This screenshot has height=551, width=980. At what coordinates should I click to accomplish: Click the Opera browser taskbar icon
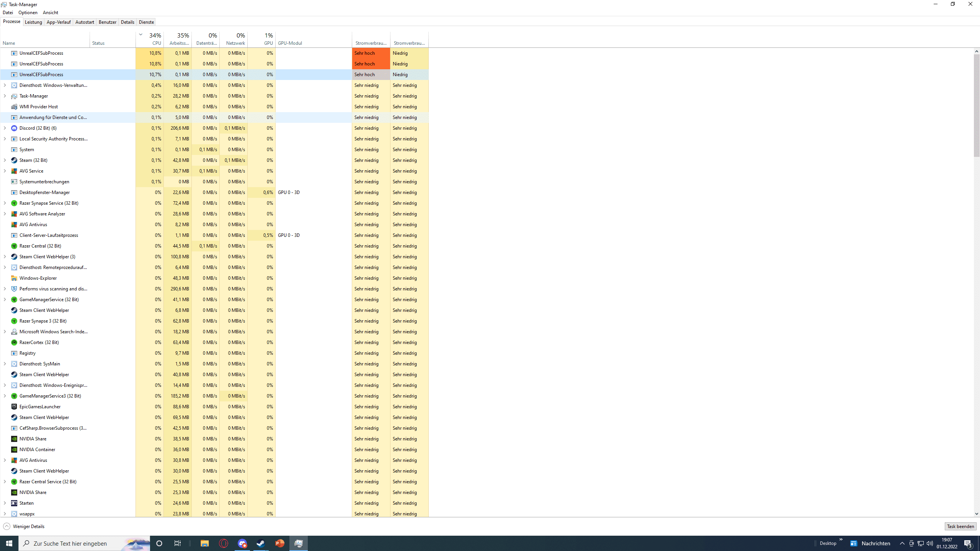224,543
